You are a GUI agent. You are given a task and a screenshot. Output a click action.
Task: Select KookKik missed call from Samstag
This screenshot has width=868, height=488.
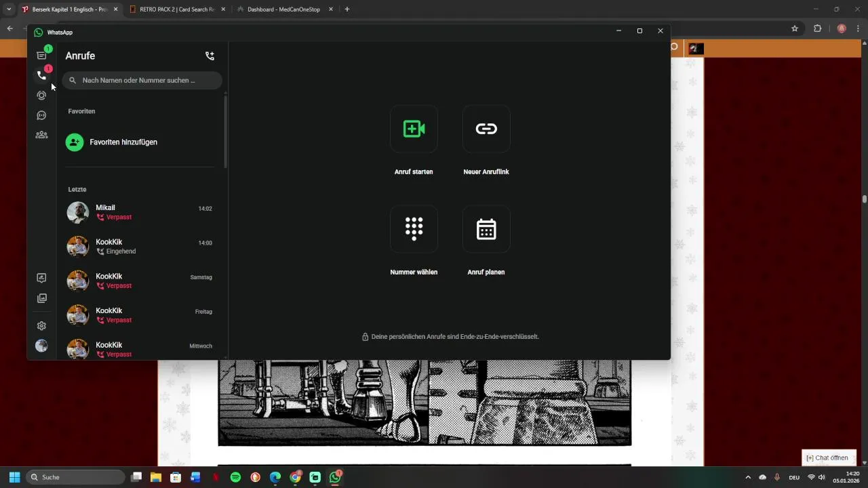coord(140,281)
